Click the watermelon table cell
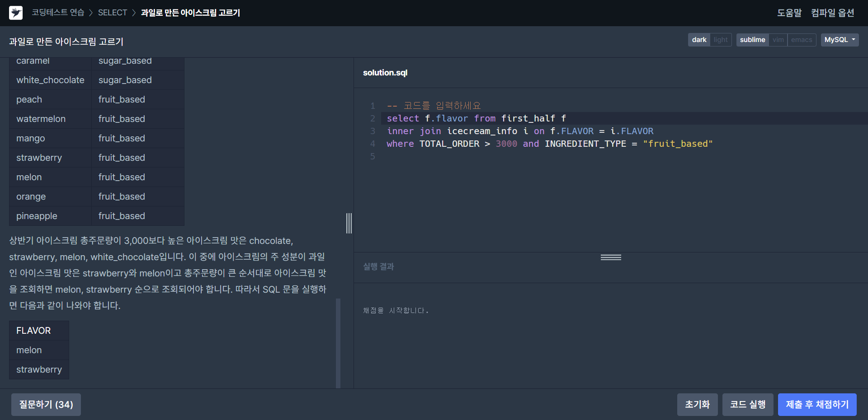 click(x=50, y=119)
